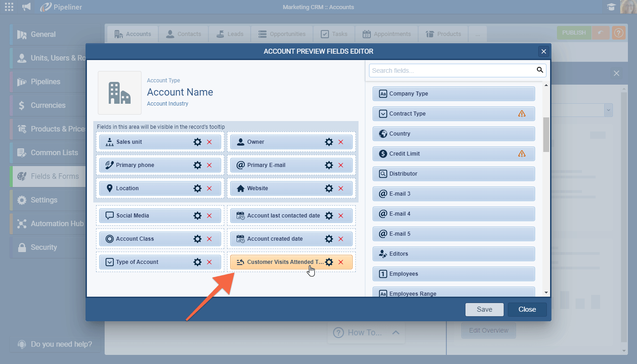
Task: Open the Opportunities tab
Action: 282,34
